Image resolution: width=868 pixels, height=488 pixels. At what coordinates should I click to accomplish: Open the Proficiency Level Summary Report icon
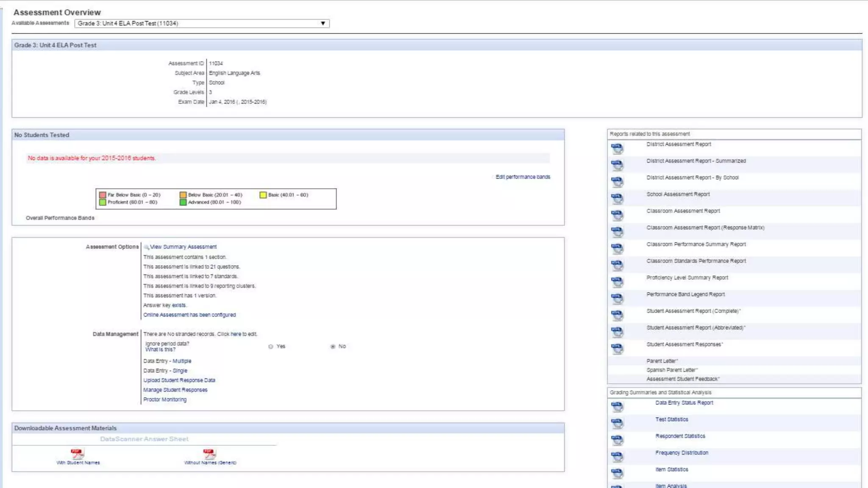[617, 282]
